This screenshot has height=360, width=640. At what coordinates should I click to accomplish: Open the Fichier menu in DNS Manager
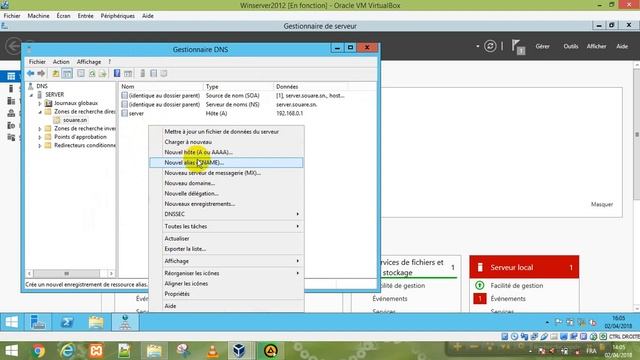[x=37, y=62]
